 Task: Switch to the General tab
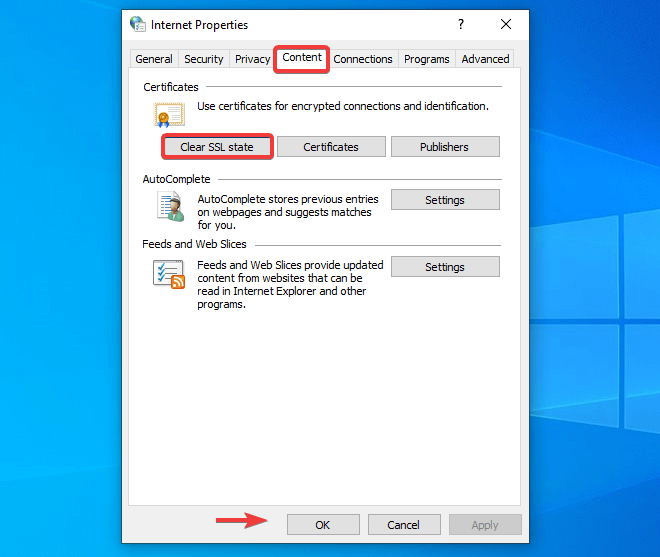[154, 59]
